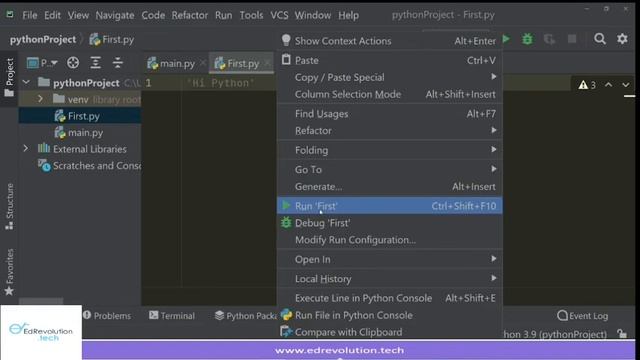Choose Generate... in context menu
The image size is (640, 360).
pyautogui.click(x=389, y=187)
